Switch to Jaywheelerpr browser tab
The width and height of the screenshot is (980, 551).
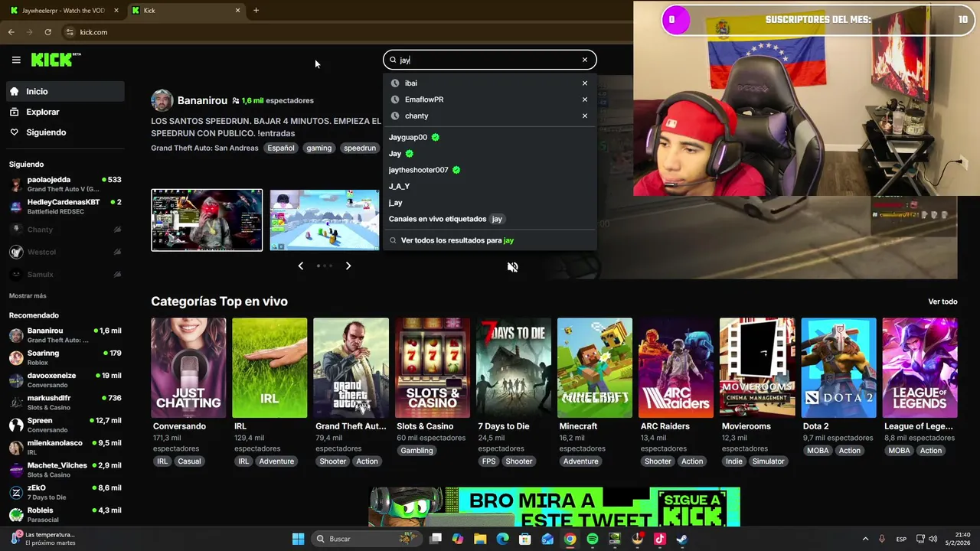pyautogui.click(x=63, y=11)
